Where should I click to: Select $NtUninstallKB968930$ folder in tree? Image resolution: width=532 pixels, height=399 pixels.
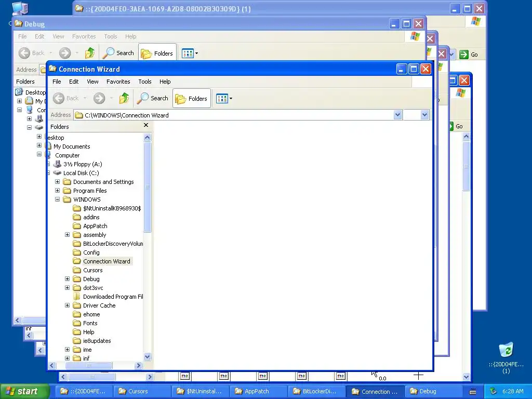112,208
